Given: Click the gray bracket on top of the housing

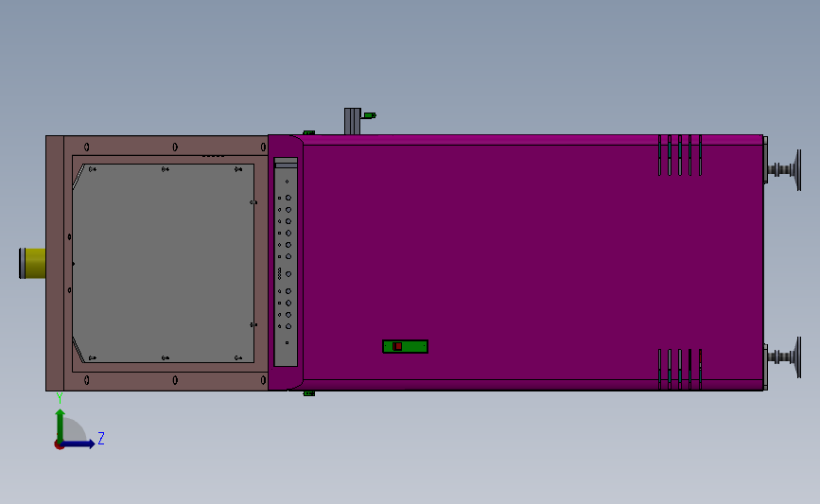Looking at the screenshot, I should tap(353, 121).
